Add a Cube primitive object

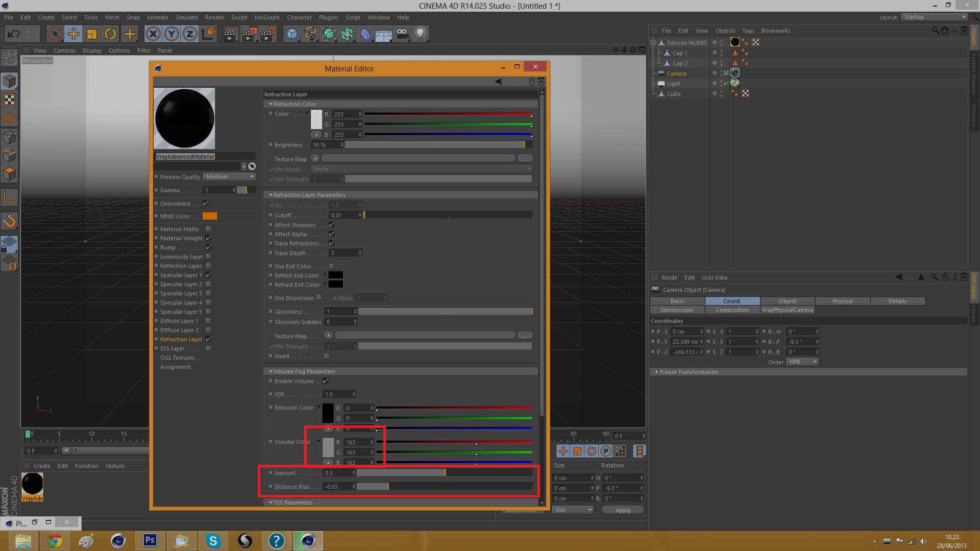[292, 34]
